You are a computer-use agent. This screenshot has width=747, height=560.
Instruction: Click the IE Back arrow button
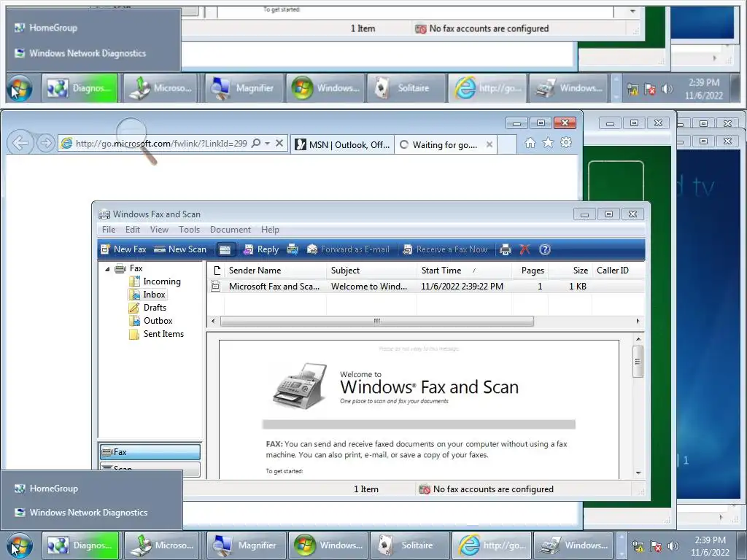click(20, 143)
